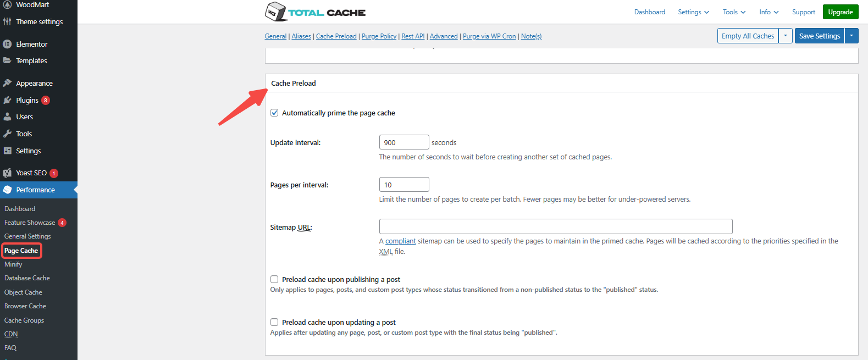This screenshot has width=868, height=360.
Task: Click the Templates folder icon
Action: (x=7, y=60)
